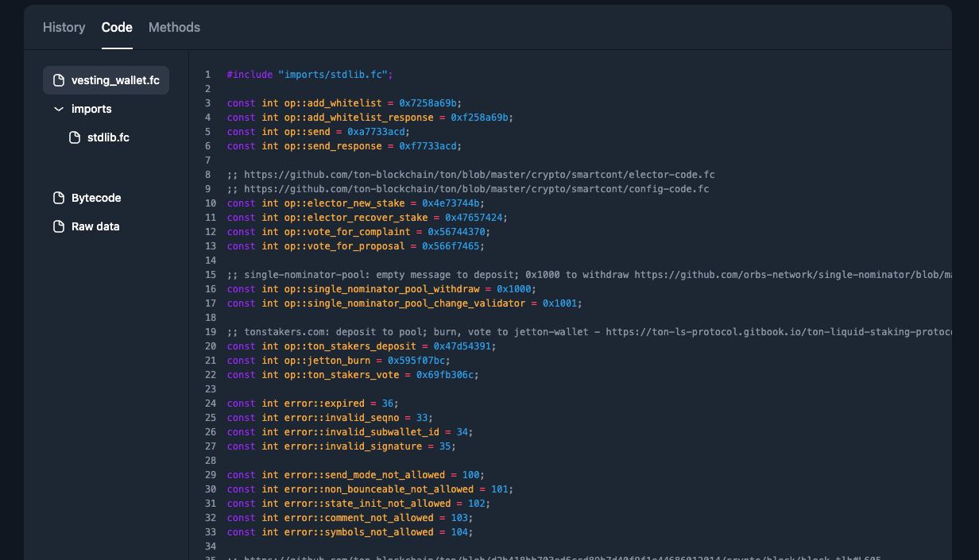
Task: Open stdlib.fc by its file name
Action: (108, 137)
